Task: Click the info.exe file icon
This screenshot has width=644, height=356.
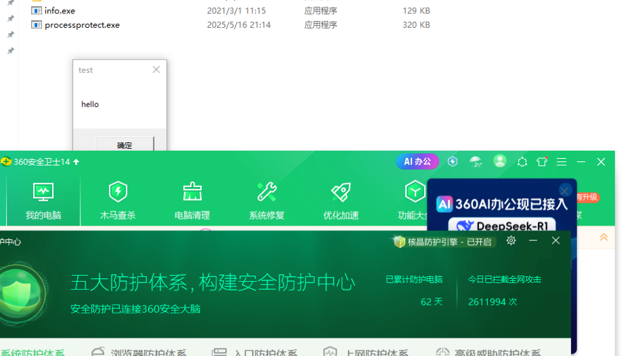Action: pos(37,11)
